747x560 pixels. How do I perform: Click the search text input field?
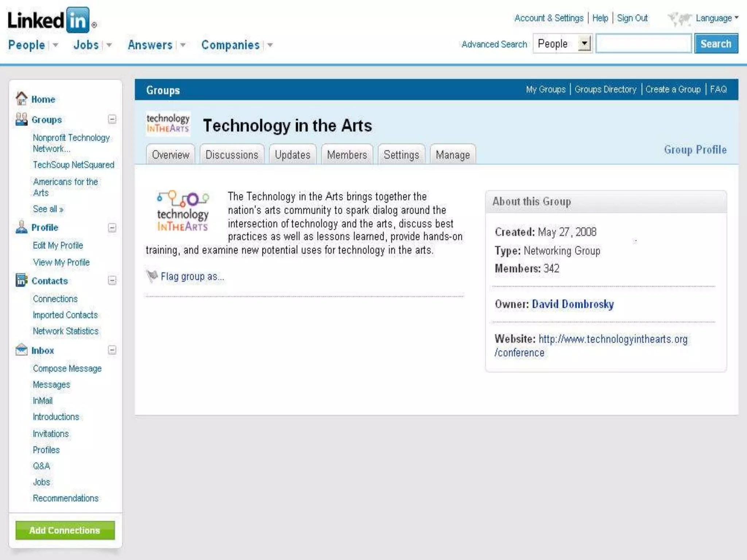tap(643, 44)
